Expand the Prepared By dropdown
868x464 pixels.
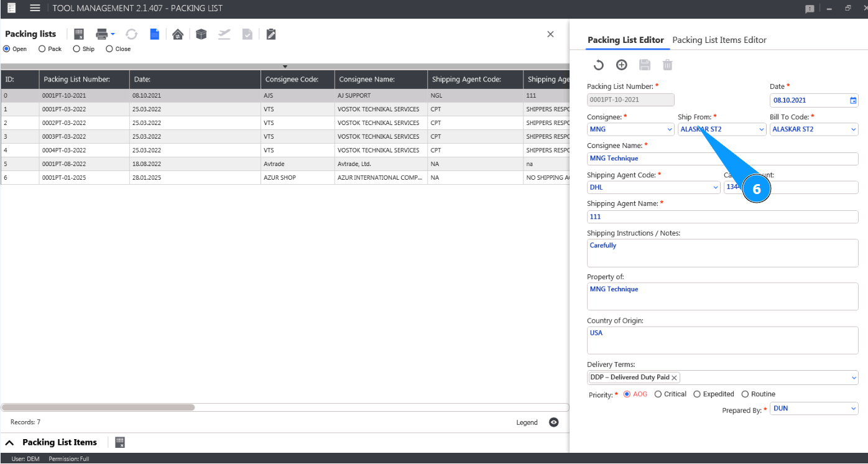[x=853, y=409]
